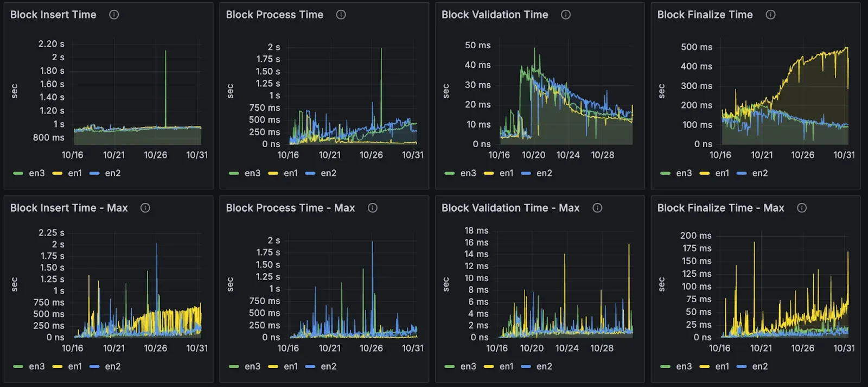The width and height of the screenshot is (868, 387).
Task: Open Block Finalize Time - Max title menu
Action: pyautogui.click(x=720, y=208)
